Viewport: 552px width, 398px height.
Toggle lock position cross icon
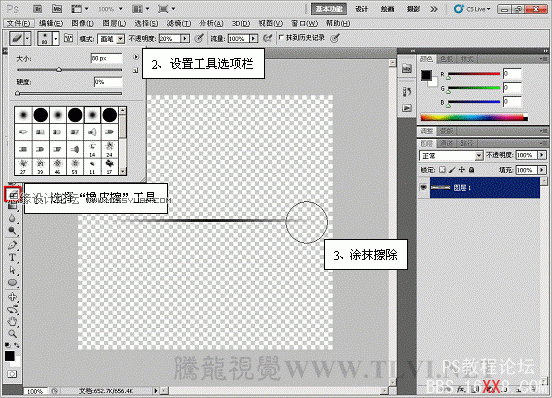click(x=462, y=170)
